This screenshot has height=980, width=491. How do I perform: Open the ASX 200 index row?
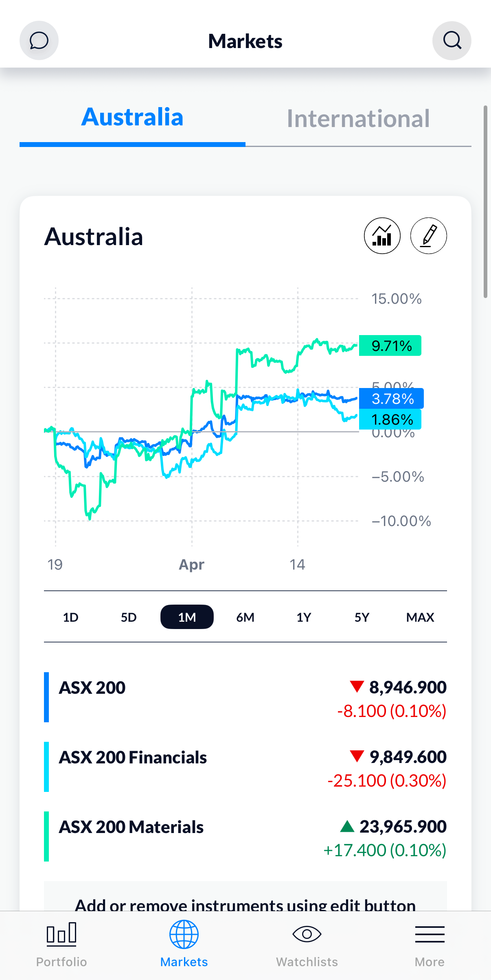[245, 698]
